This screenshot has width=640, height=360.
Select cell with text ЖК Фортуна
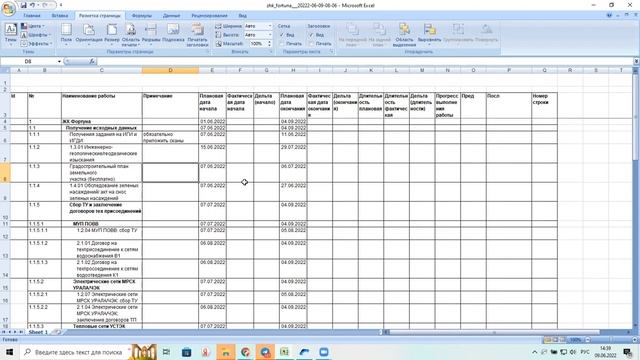(102, 122)
